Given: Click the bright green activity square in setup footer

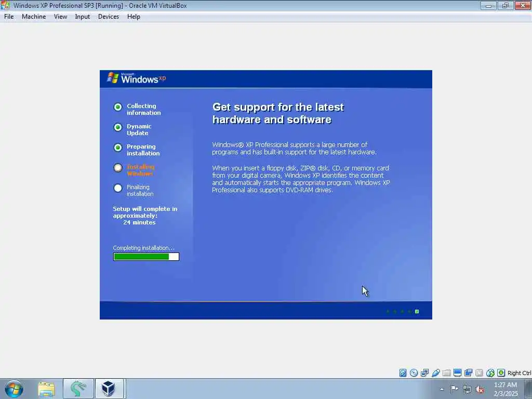Looking at the screenshot, I should [417, 312].
